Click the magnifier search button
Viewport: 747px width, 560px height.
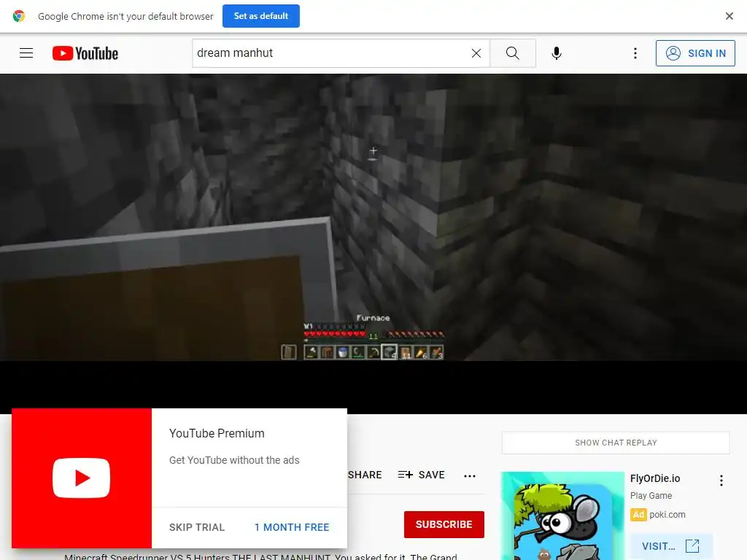coord(513,52)
